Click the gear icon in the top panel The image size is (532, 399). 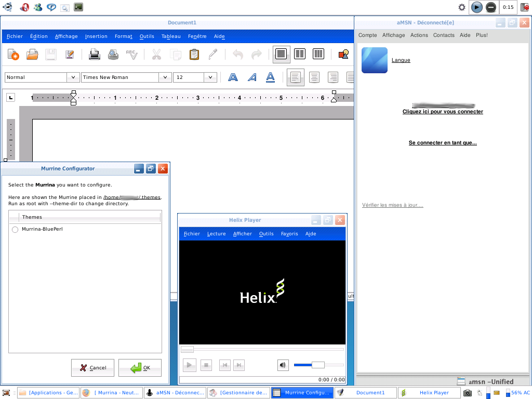[x=462, y=7]
